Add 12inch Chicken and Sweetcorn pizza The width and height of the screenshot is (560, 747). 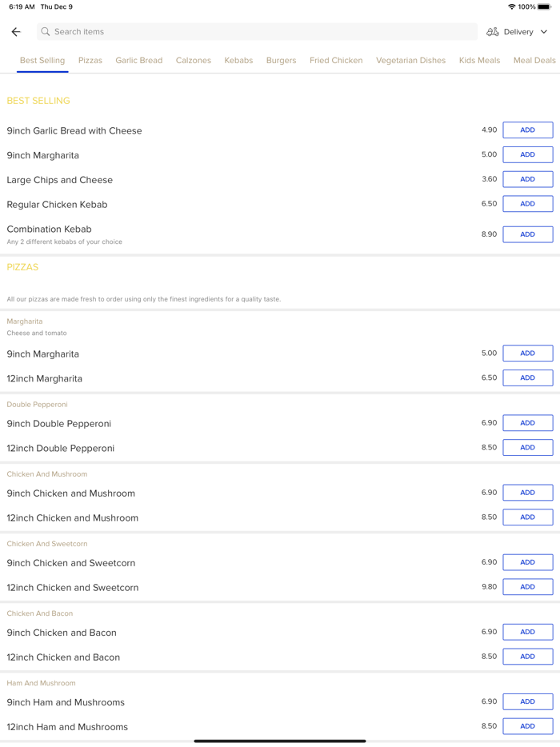(x=527, y=587)
